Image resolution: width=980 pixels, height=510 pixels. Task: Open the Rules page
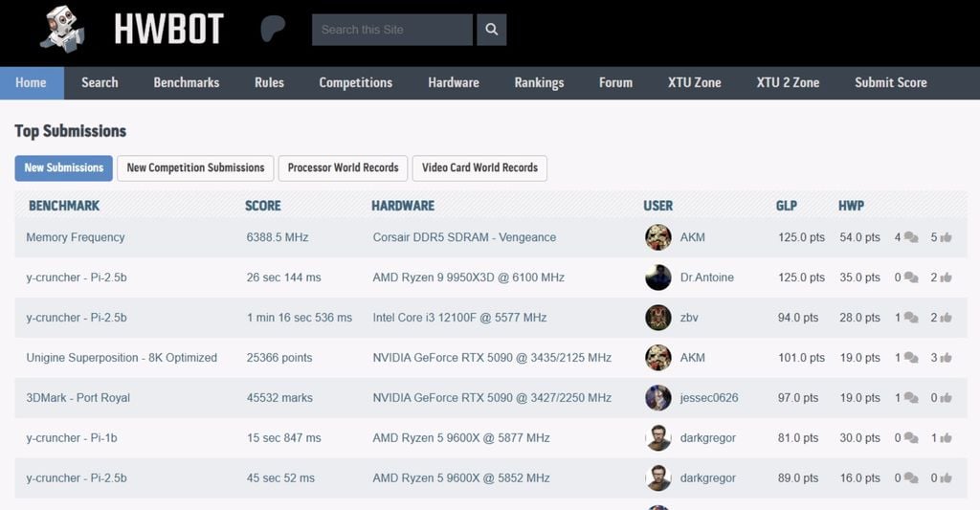[269, 82]
